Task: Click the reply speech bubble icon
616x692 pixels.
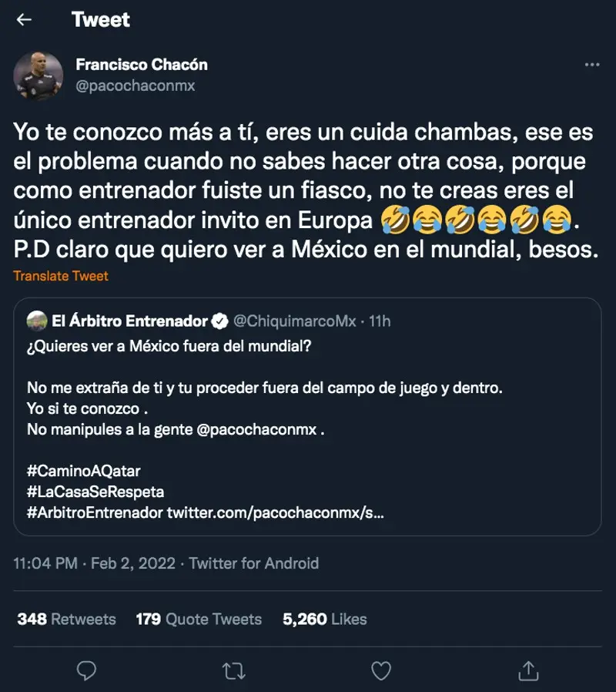Action: click(86, 671)
